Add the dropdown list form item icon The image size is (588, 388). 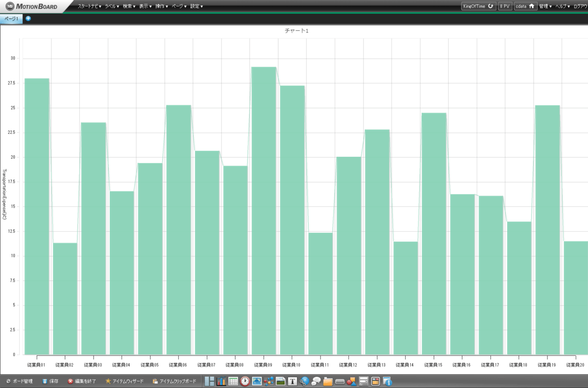tap(364, 381)
